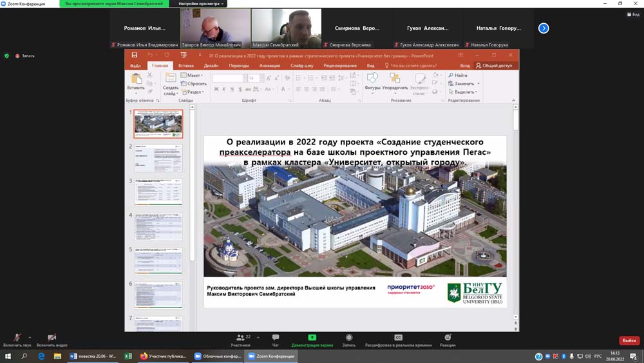
Task: Click the Фигуры shapes icon
Action: pyautogui.click(x=372, y=80)
